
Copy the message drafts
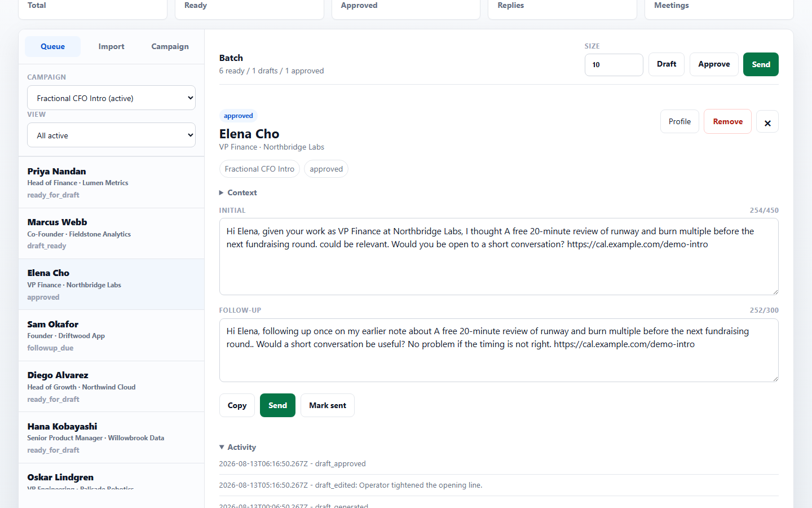tap(237, 405)
